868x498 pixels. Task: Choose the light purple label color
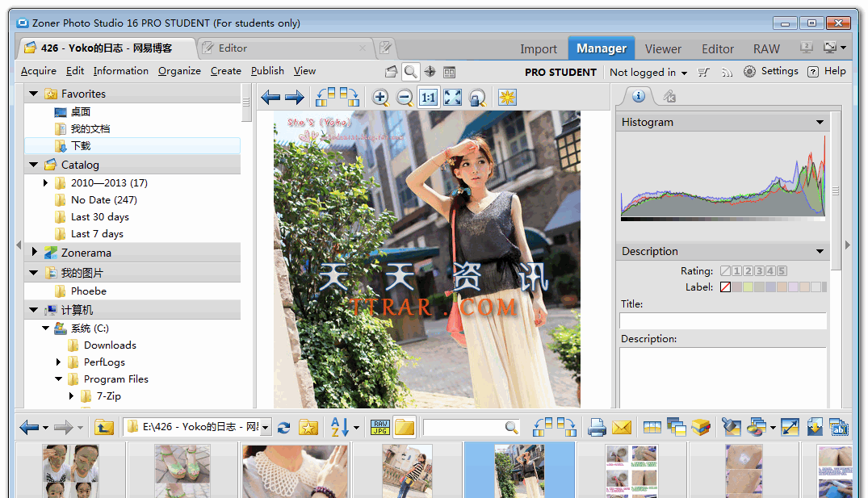point(793,287)
